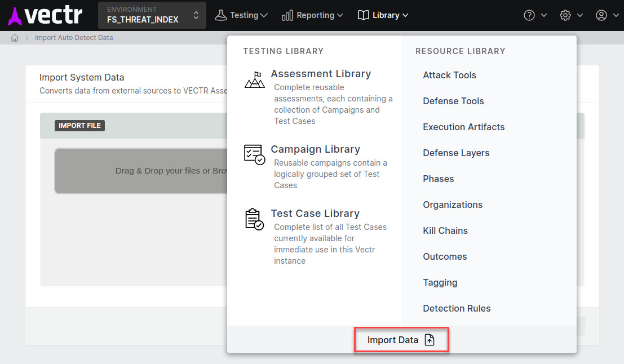Viewport: 624px width, 364px height.
Task: Click the Converts data from external sources text
Action: [134, 91]
